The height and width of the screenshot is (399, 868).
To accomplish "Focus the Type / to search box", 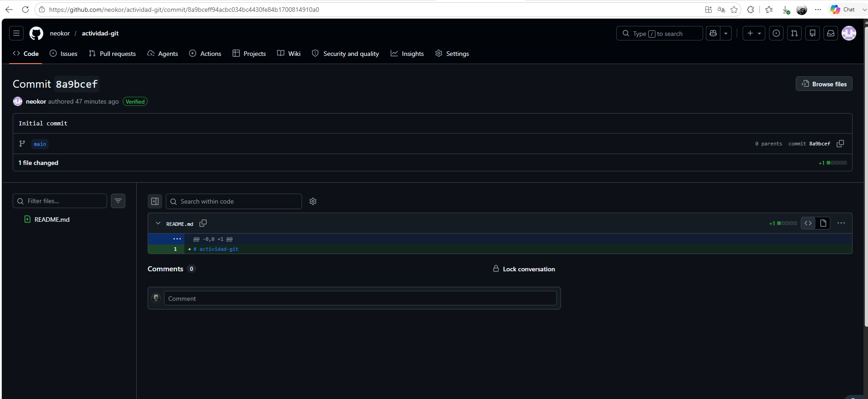I will click(x=660, y=33).
